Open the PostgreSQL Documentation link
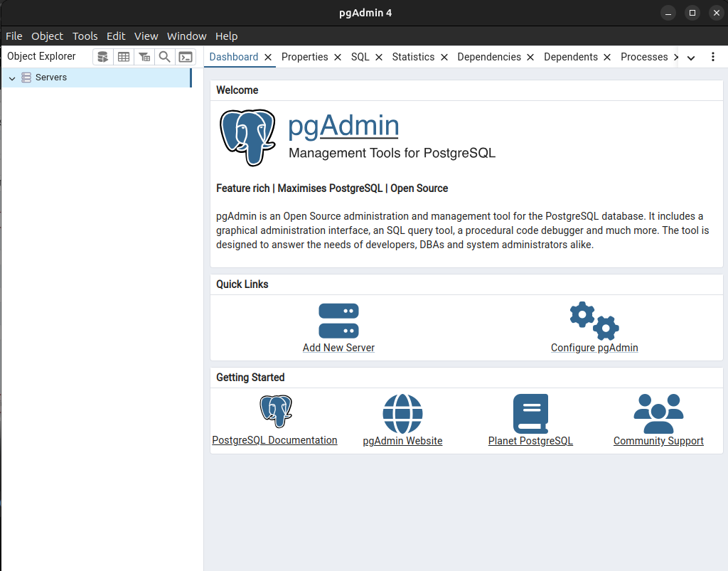The height and width of the screenshot is (571, 728). (274, 440)
